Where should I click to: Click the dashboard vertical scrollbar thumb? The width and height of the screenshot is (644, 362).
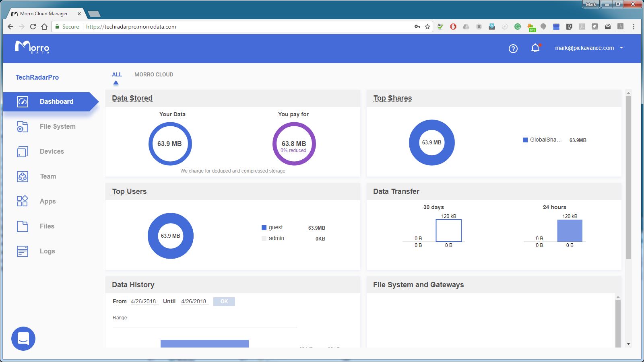[x=628, y=177]
